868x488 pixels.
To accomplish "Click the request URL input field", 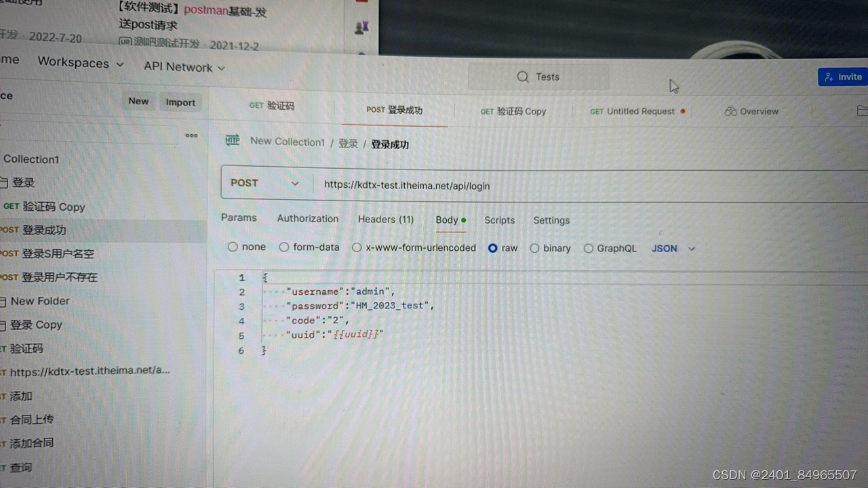I will (x=590, y=185).
